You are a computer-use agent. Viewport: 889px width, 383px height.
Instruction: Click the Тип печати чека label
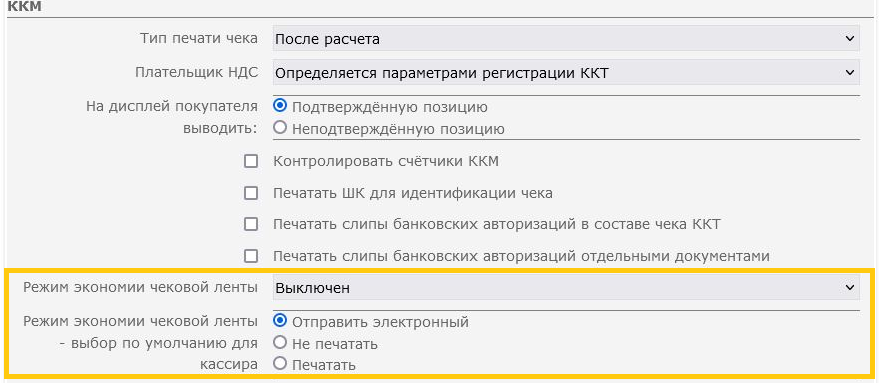click(x=198, y=39)
